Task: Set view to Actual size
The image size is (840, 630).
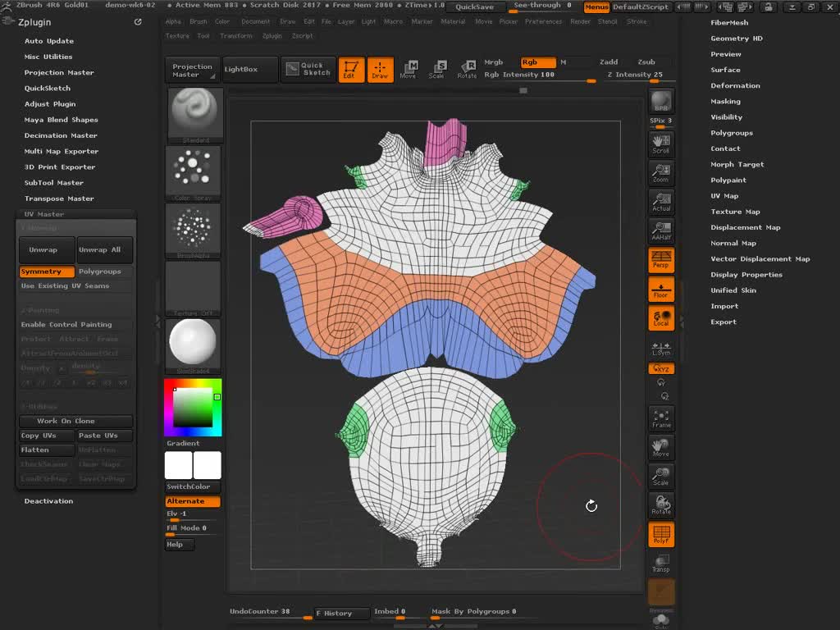Action: point(661,202)
